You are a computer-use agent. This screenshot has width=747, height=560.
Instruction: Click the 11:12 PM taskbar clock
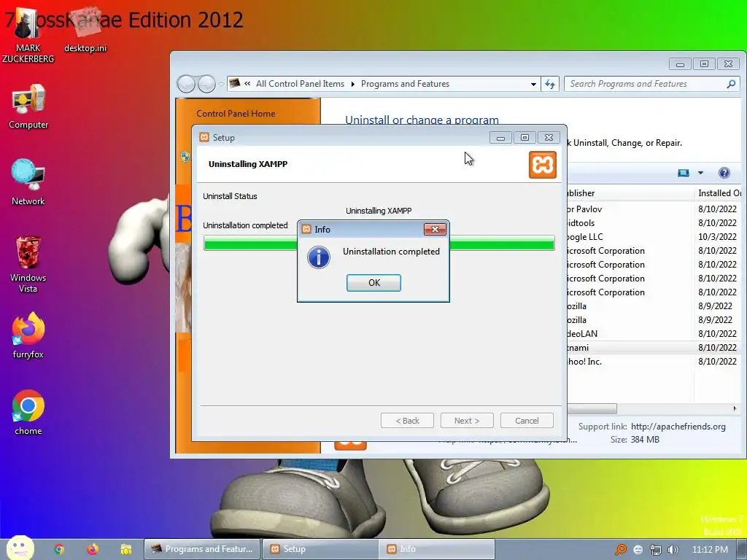(x=710, y=550)
